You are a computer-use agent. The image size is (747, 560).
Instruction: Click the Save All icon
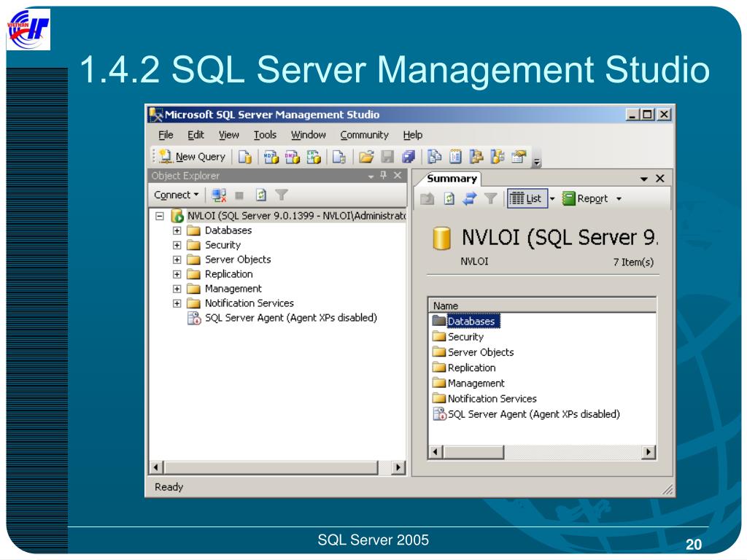pyautogui.click(x=409, y=157)
